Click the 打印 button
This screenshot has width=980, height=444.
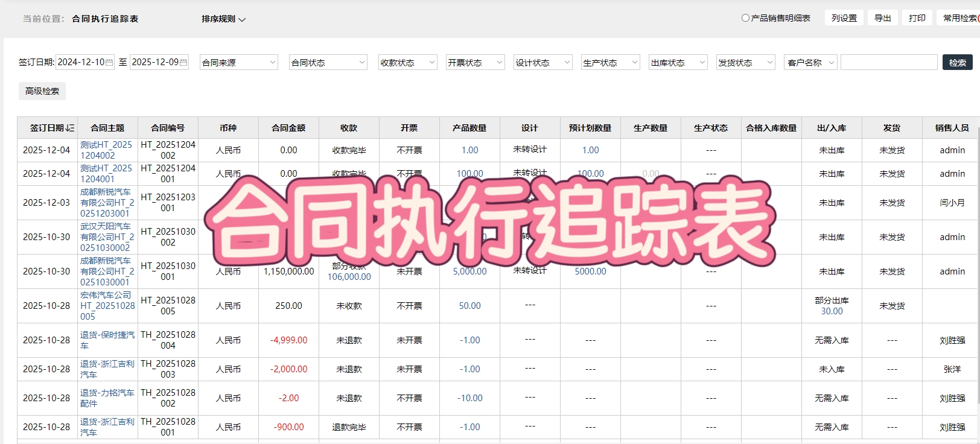(917, 18)
